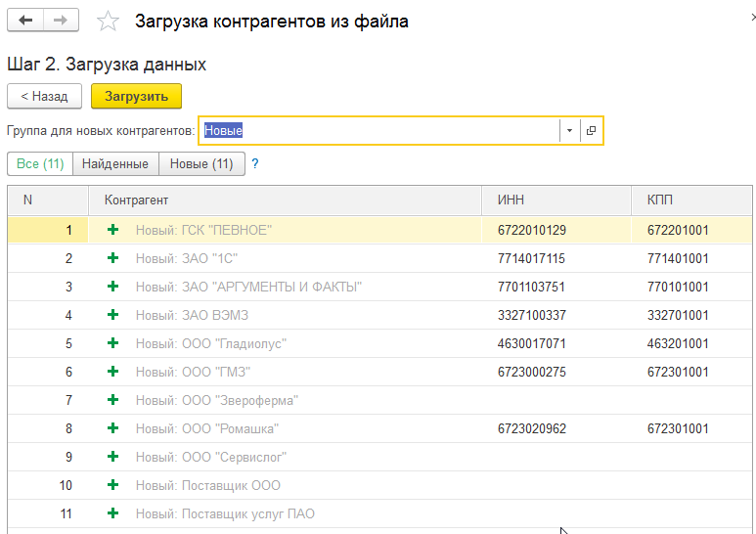Sort by the Контрагент column header
Screen dimensions: 756x534
(x=137, y=200)
